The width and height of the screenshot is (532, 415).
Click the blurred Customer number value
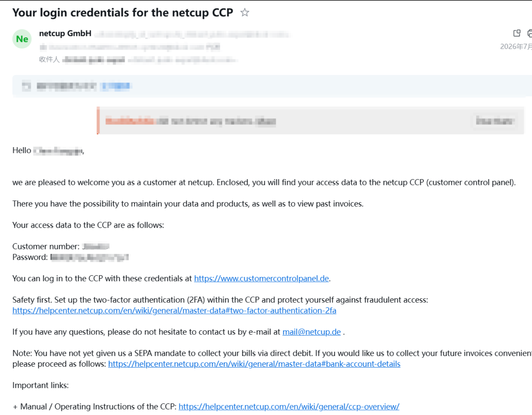(96, 247)
